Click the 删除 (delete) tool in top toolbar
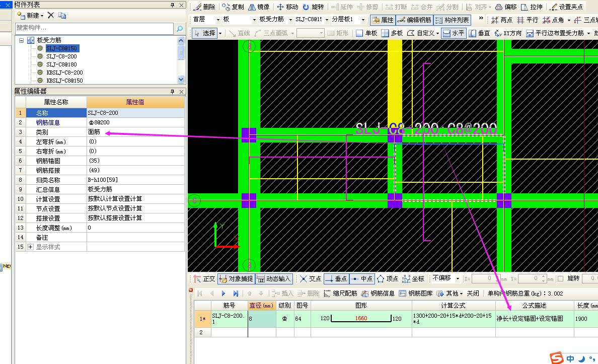 (204, 7)
